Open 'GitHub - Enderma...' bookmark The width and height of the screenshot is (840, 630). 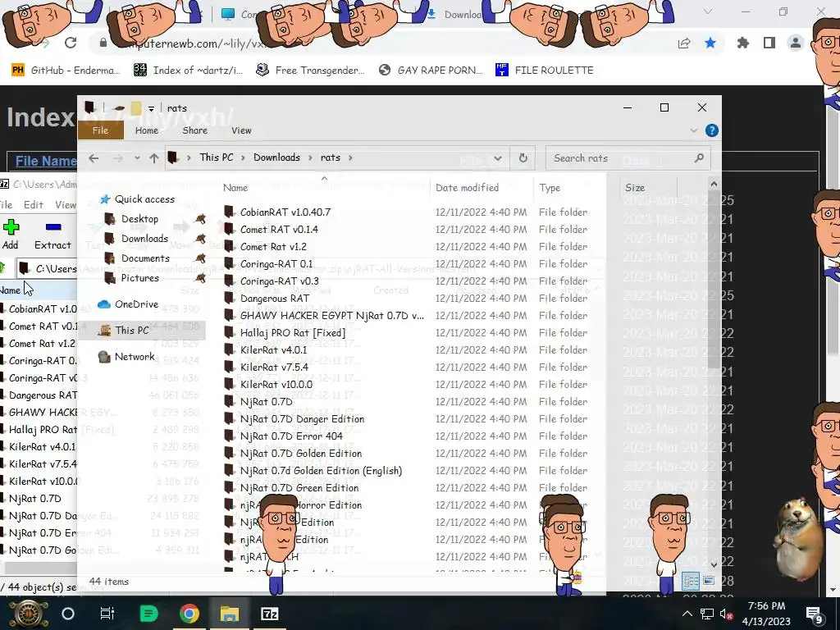[x=66, y=71]
